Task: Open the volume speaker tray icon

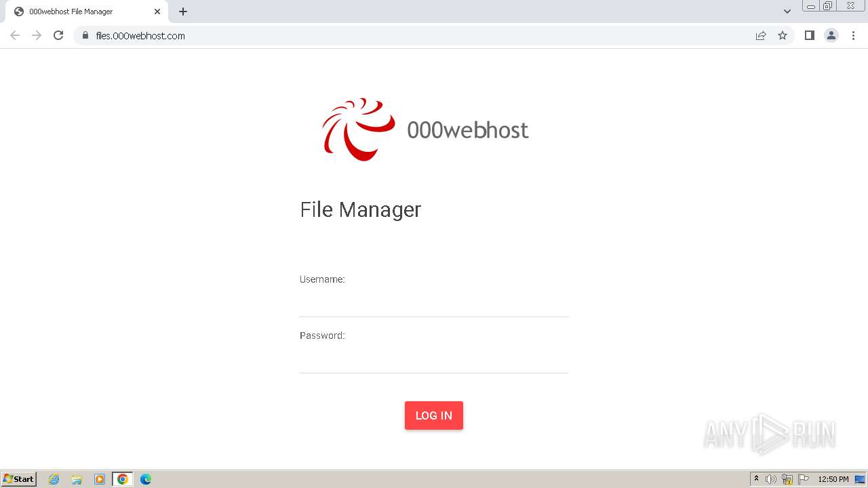Action: point(771,479)
